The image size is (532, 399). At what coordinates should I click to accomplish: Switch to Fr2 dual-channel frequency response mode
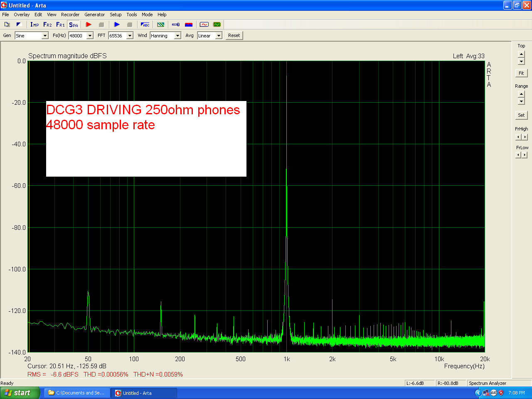pos(47,25)
